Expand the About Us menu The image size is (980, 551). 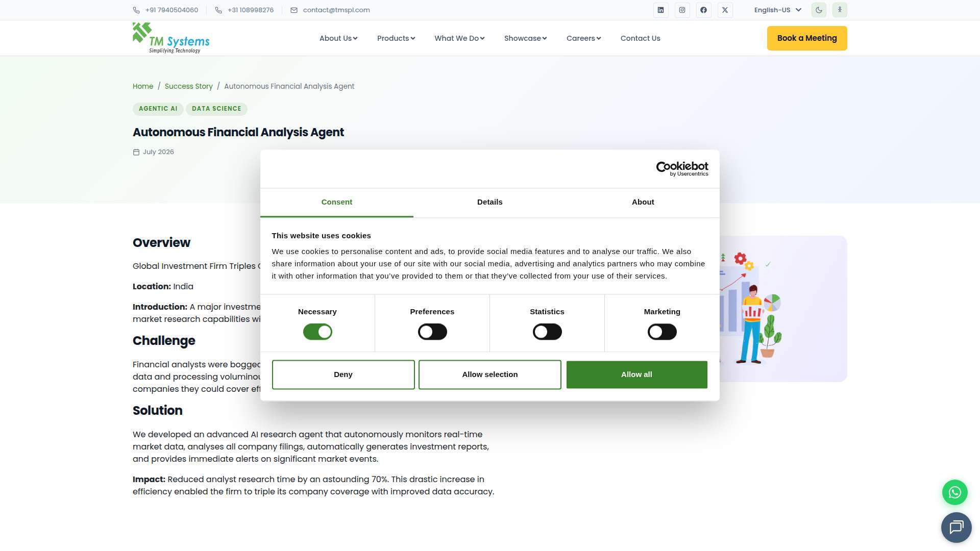(x=338, y=38)
